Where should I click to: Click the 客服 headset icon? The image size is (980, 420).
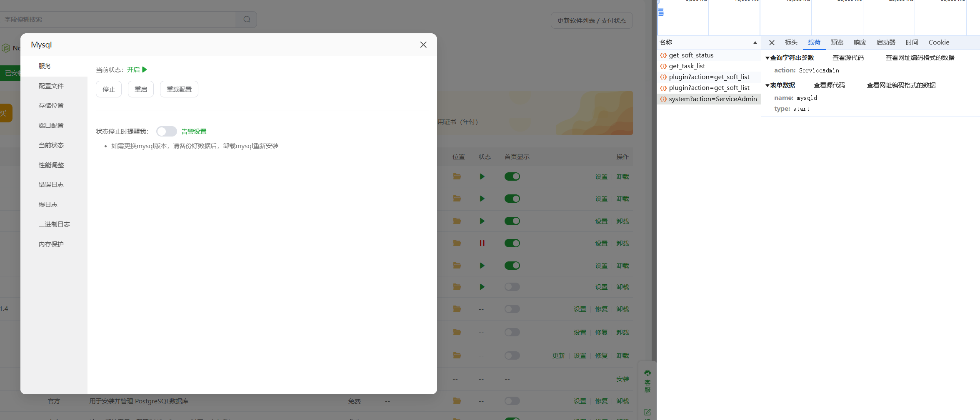click(x=647, y=373)
